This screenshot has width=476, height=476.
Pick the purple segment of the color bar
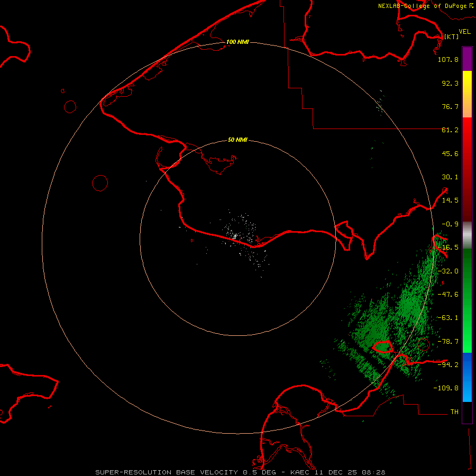click(x=467, y=59)
